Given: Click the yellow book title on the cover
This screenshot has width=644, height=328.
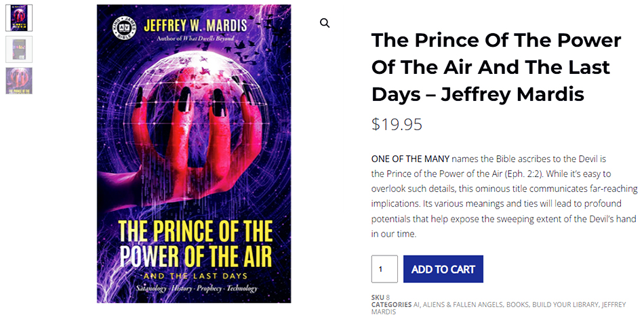Looking at the screenshot, I should (x=195, y=244).
